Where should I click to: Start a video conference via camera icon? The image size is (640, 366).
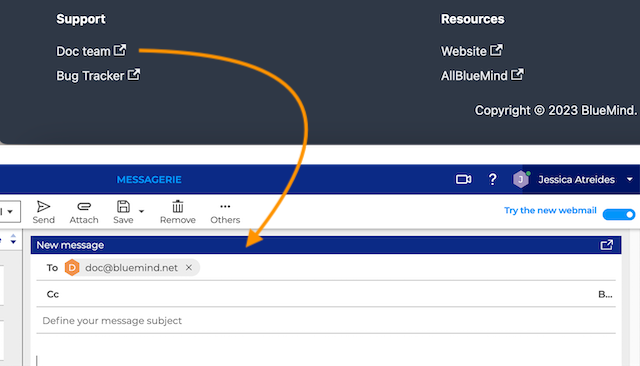464,180
